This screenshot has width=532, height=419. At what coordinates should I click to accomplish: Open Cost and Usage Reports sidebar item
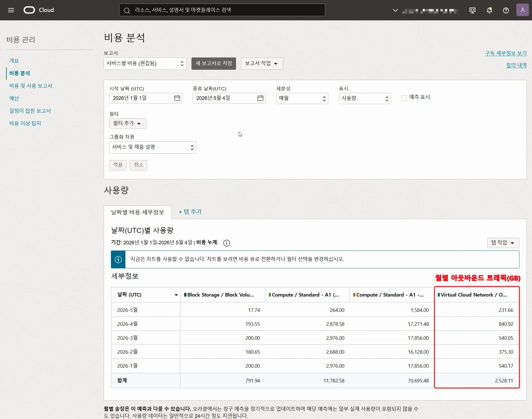31,86
